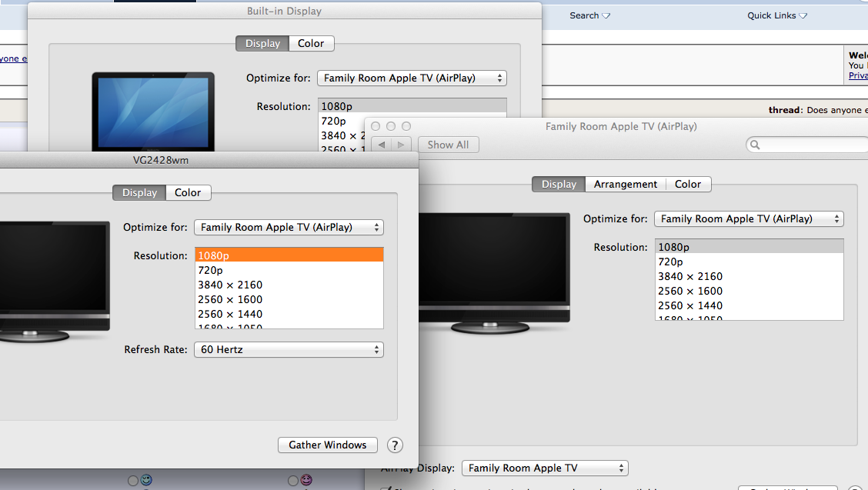868x490 pixels.
Task: Click the search field in AirPlay window
Action: tap(808, 145)
